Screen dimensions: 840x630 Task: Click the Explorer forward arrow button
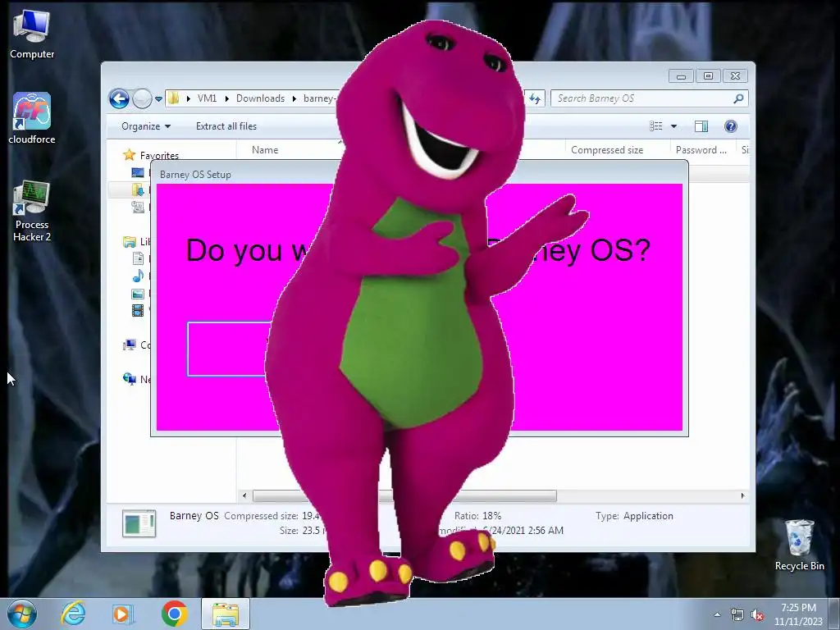tap(142, 98)
